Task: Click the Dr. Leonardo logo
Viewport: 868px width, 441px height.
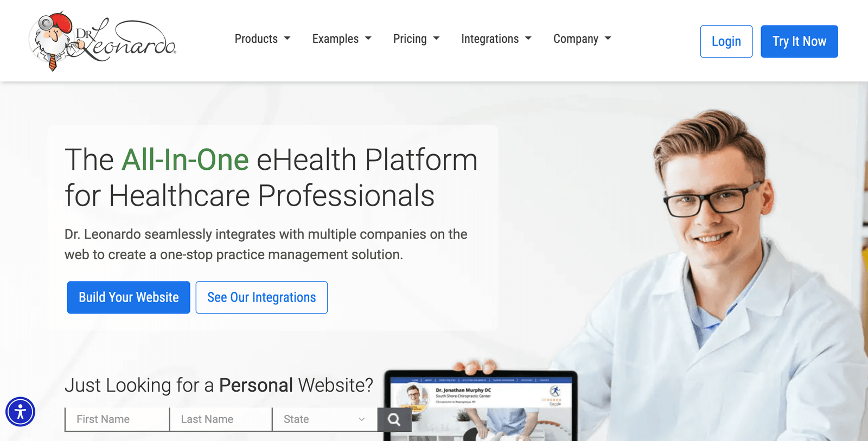Action: (103, 41)
